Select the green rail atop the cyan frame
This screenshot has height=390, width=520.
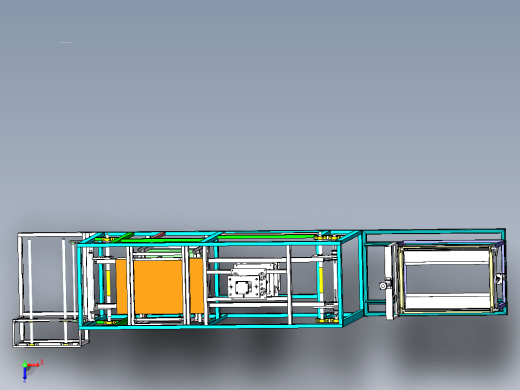267,237
